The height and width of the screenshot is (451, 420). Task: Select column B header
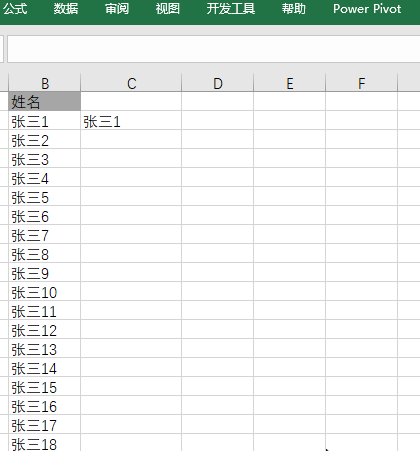click(45, 83)
